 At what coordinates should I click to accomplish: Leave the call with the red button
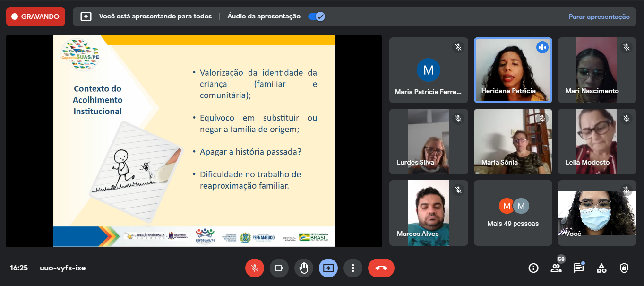(x=381, y=268)
